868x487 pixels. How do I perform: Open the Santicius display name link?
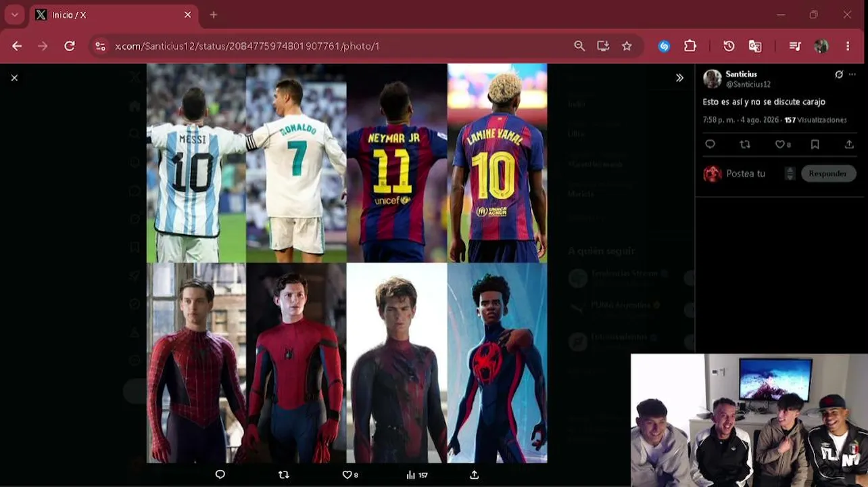click(741, 74)
